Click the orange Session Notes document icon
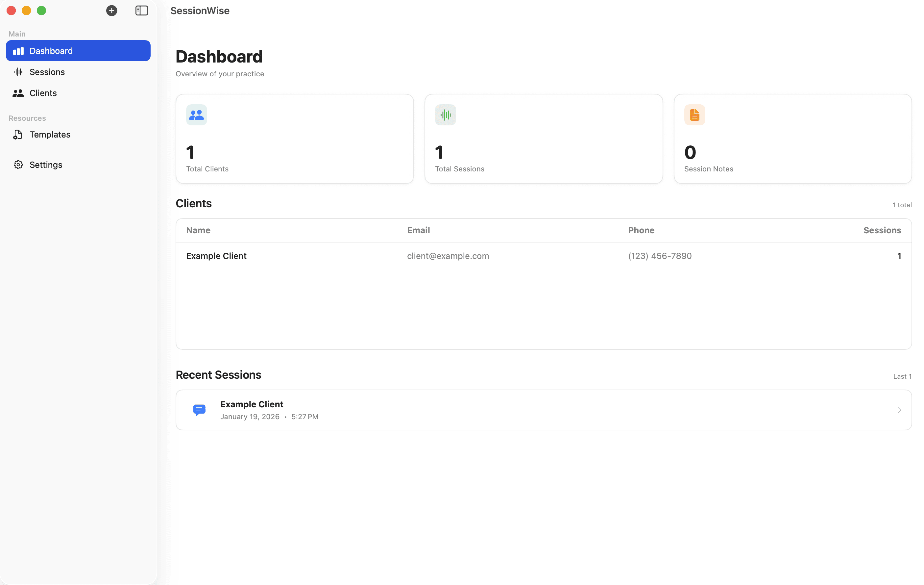Image resolution: width=924 pixels, height=585 pixels. (694, 114)
